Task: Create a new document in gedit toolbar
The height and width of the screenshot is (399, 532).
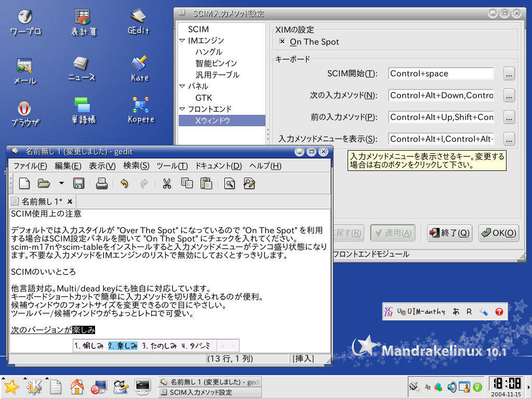Action: click(24, 183)
